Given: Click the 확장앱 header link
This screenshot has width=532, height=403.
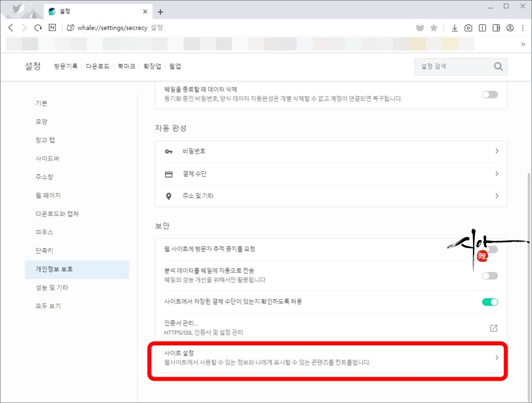Looking at the screenshot, I should (152, 66).
